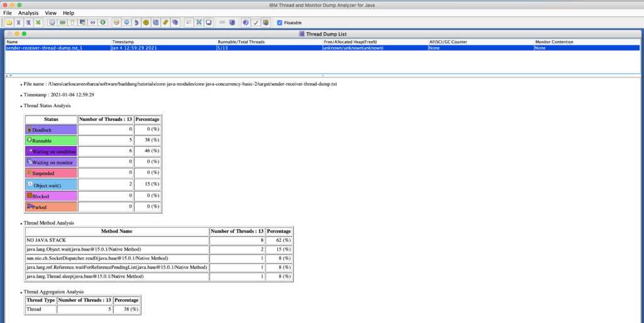Open the File menu

pos(8,13)
